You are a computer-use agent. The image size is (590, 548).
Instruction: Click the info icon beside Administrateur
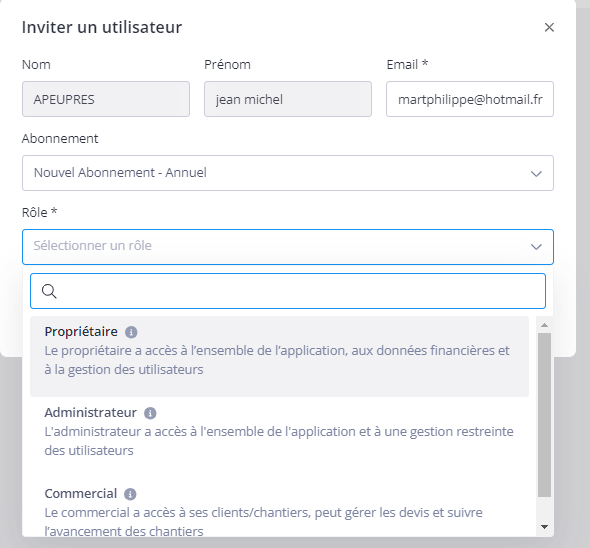tap(150, 413)
